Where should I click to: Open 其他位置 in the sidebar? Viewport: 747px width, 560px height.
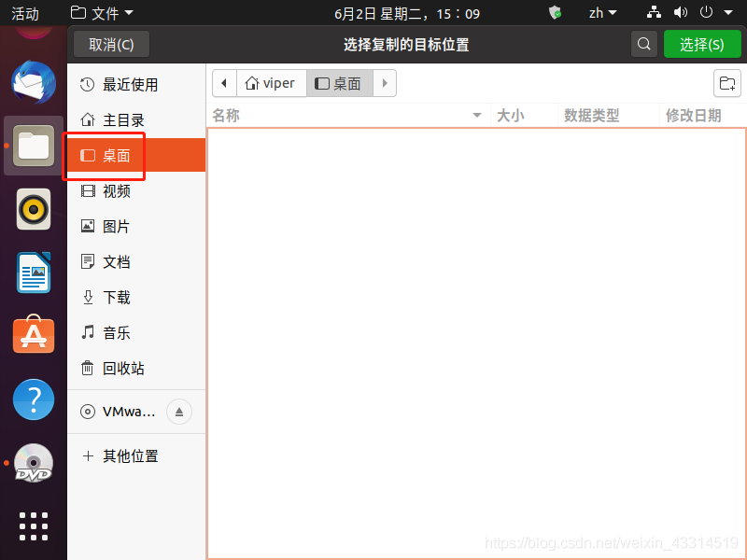coord(130,455)
